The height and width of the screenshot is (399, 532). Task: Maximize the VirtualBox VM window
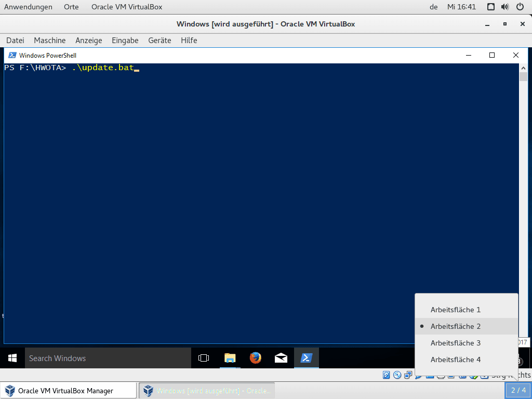click(x=505, y=24)
